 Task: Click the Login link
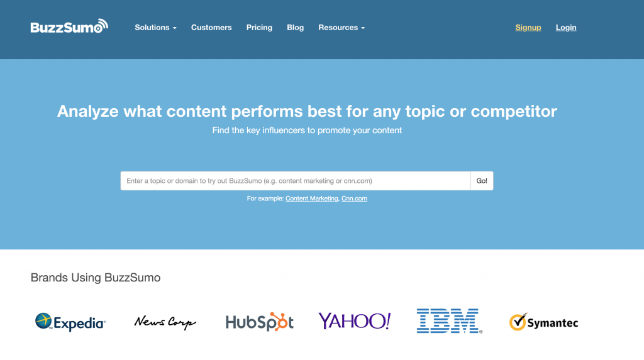tap(566, 28)
